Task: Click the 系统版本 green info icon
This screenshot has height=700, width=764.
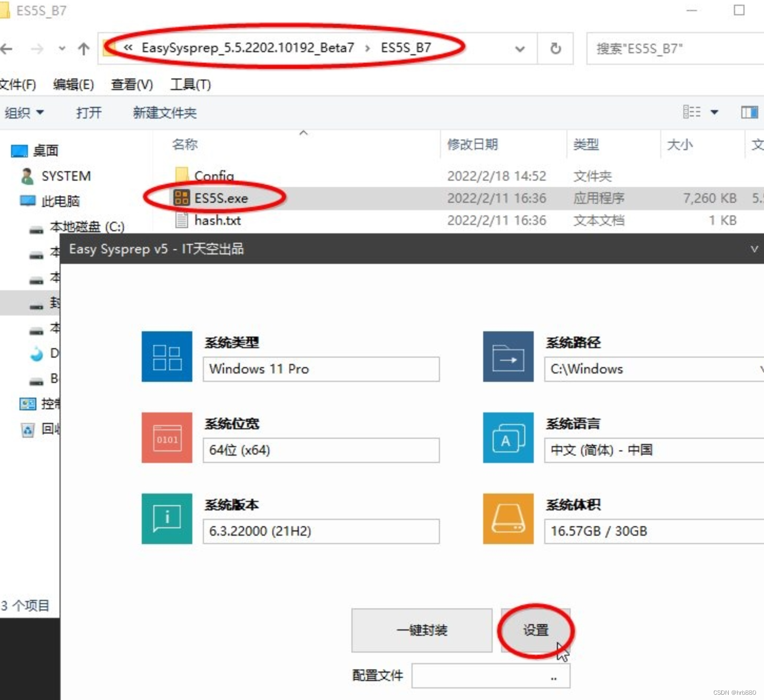Action: coord(167,519)
